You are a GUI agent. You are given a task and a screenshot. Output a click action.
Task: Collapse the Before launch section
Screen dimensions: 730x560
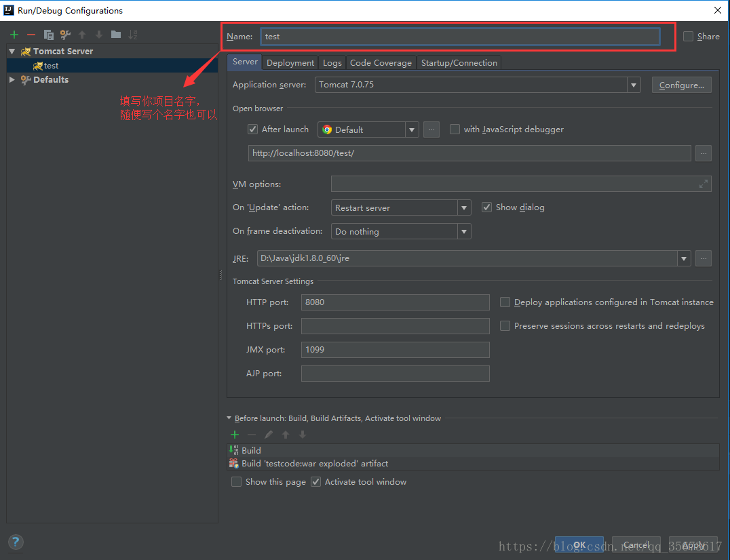tap(229, 418)
